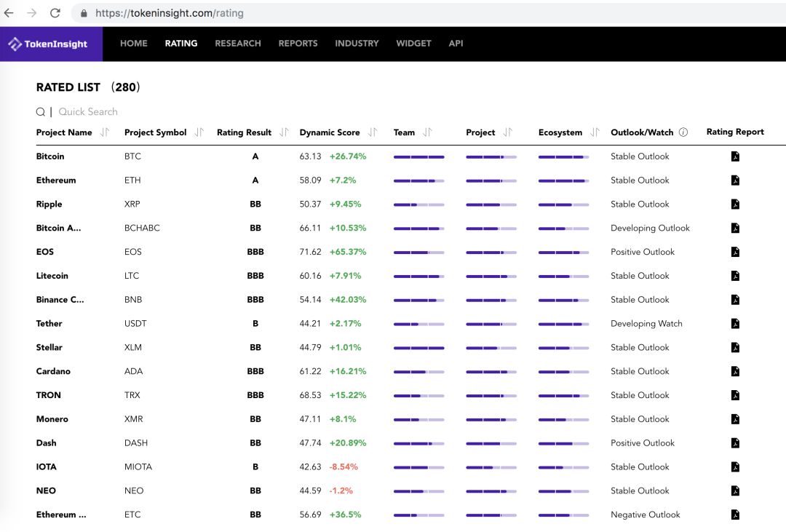Open the EOS project link
Viewport: 786px width, 532px height.
pyautogui.click(x=44, y=252)
